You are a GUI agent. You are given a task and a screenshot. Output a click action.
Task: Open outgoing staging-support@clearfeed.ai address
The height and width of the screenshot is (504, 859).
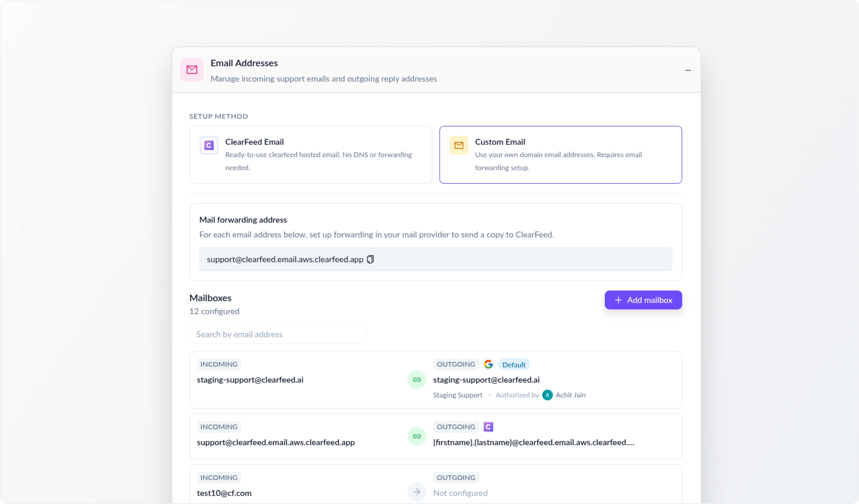pyautogui.click(x=486, y=380)
